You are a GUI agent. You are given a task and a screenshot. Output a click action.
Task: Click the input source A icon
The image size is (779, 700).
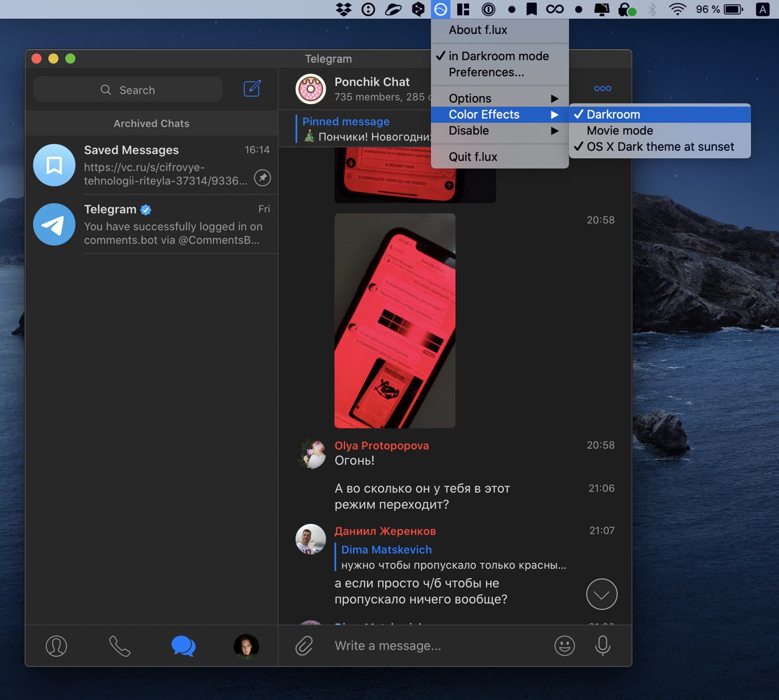[763, 9]
